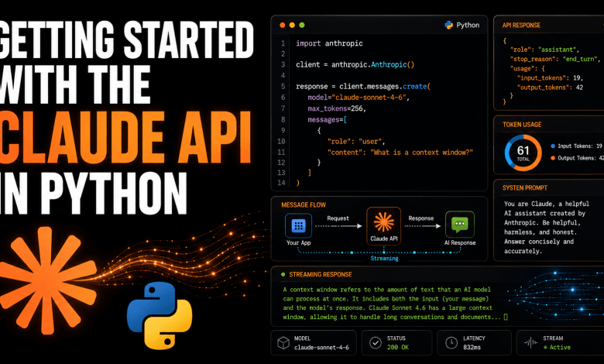Click the "import anthropic" code line
The image size is (604, 364).
click(x=329, y=43)
